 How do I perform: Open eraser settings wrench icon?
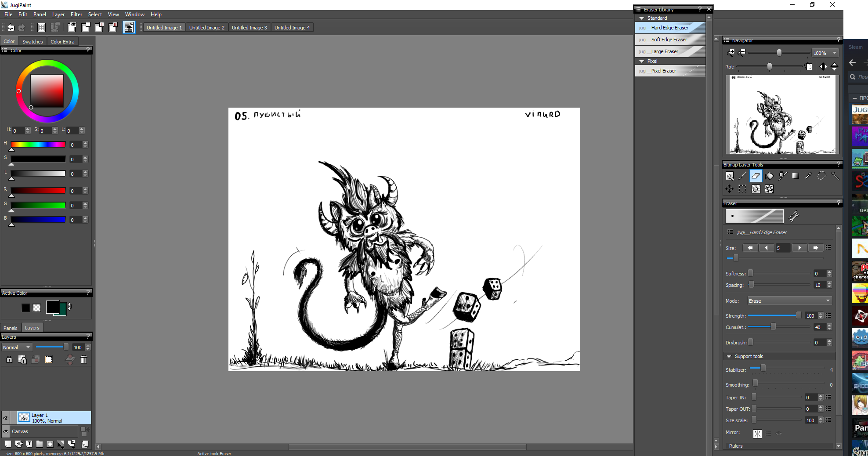coord(793,216)
